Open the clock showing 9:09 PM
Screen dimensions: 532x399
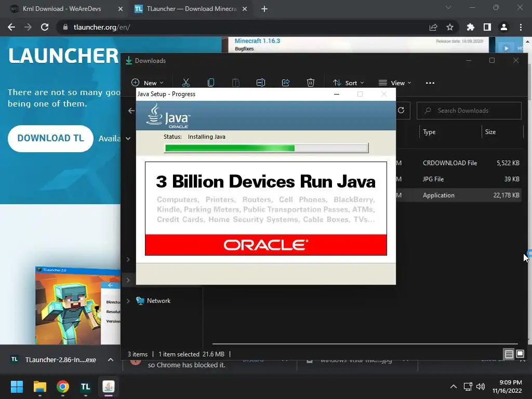pyautogui.click(x=507, y=387)
